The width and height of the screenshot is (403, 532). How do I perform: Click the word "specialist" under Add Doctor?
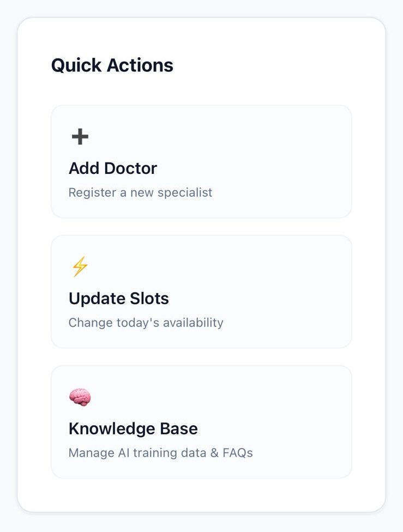click(x=187, y=192)
